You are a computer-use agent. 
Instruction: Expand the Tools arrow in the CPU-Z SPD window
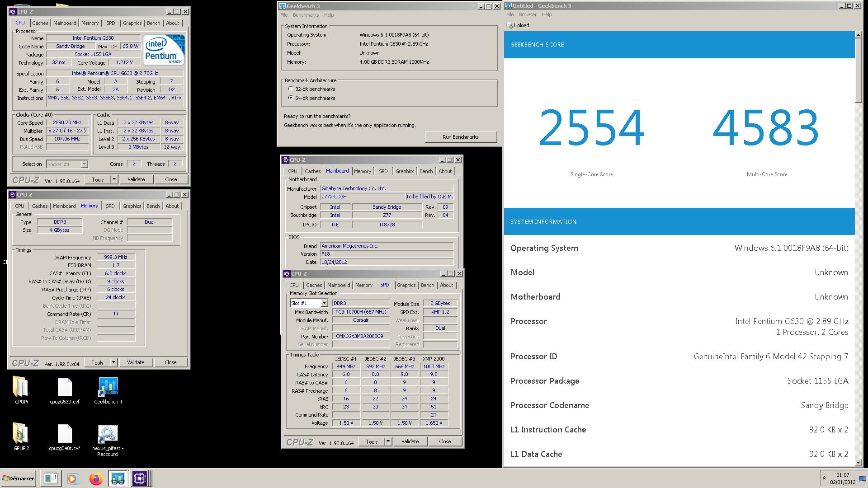coord(388,441)
